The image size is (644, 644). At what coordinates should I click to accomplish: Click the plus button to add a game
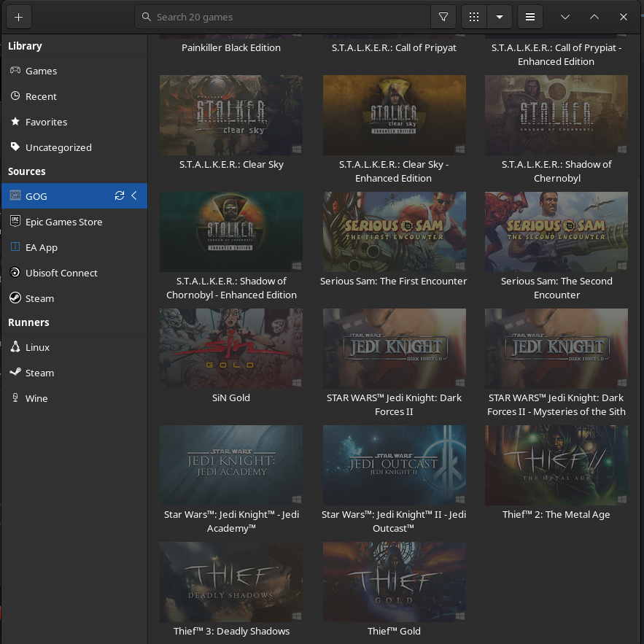(x=18, y=17)
